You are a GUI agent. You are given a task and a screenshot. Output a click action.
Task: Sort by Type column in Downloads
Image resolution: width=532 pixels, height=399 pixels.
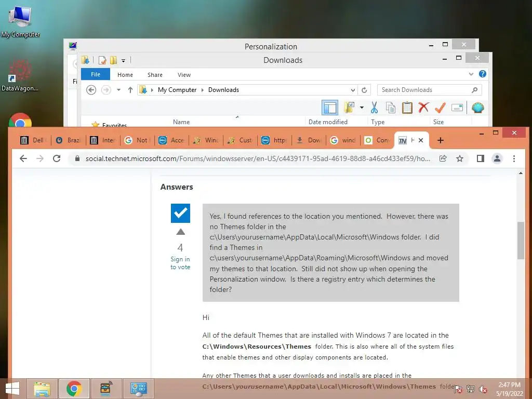click(378, 122)
